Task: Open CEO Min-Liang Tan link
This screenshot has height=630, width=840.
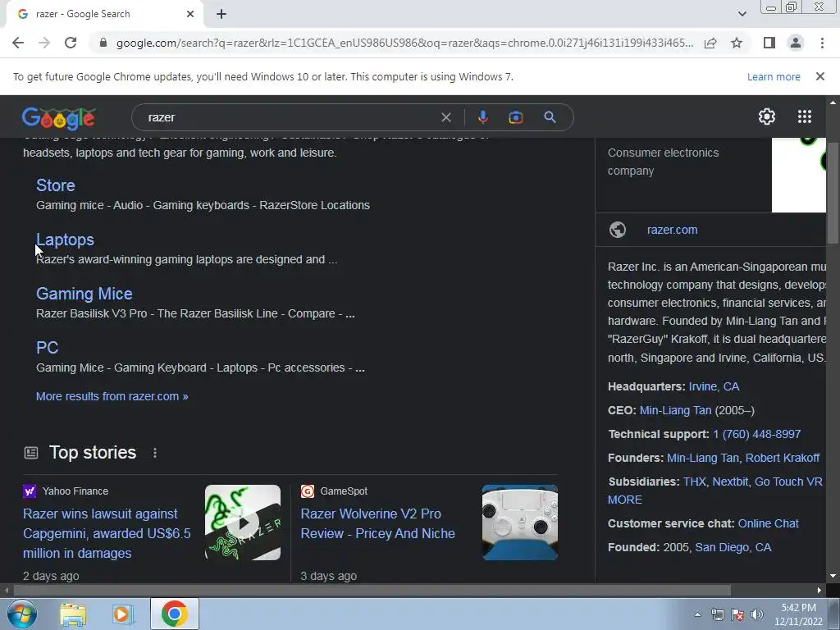Action: (x=675, y=410)
